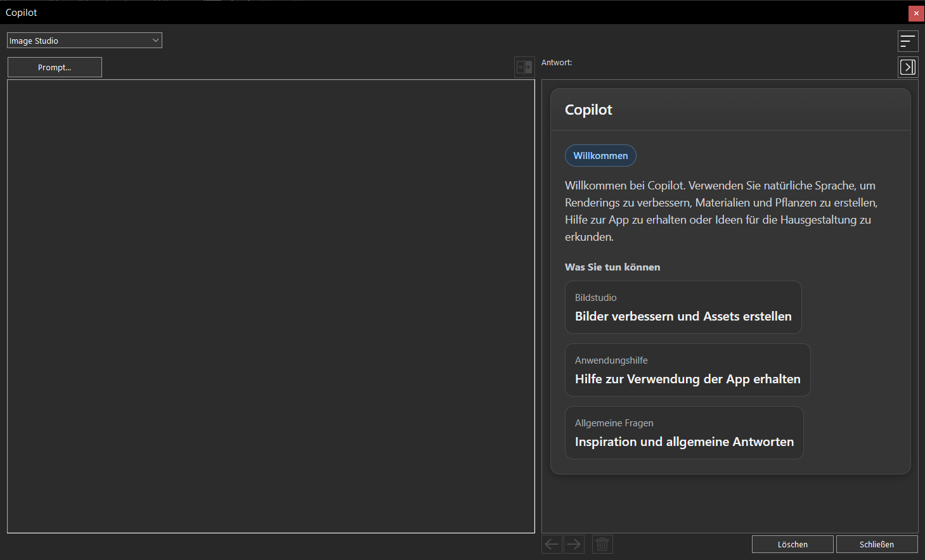Click the 'Was Sie tun können' heading
The height and width of the screenshot is (560, 925).
[612, 267]
